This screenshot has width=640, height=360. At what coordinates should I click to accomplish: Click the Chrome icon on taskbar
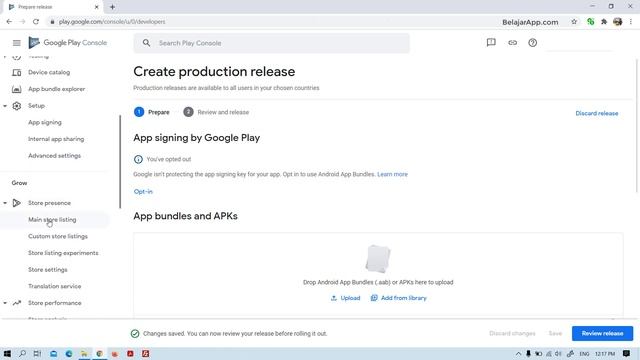pos(99,353)
